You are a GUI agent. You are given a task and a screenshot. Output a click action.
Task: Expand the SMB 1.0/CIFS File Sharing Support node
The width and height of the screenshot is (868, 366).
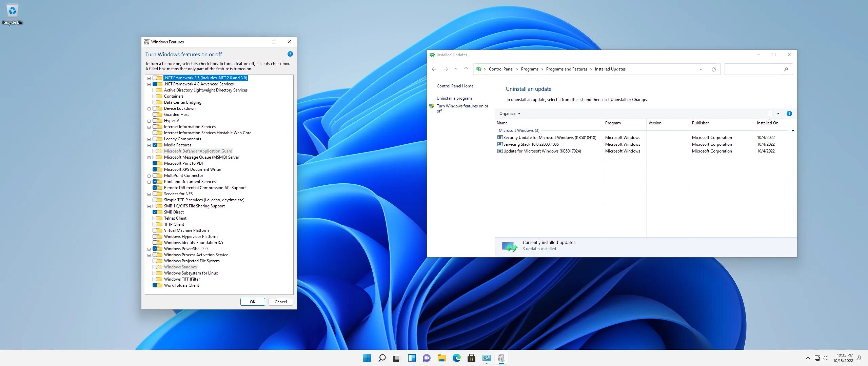coord(149,206)
